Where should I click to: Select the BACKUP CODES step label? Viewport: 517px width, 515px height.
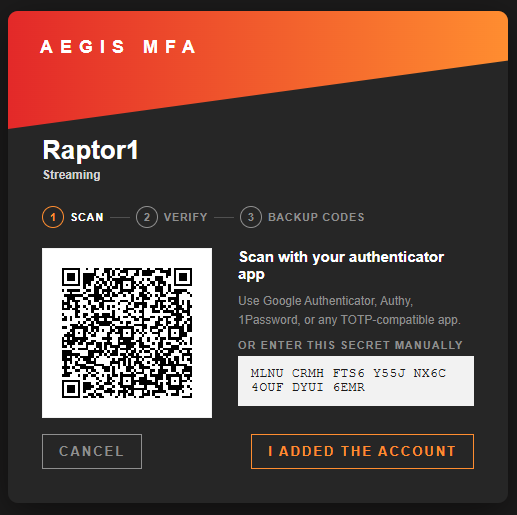[316, 217]
